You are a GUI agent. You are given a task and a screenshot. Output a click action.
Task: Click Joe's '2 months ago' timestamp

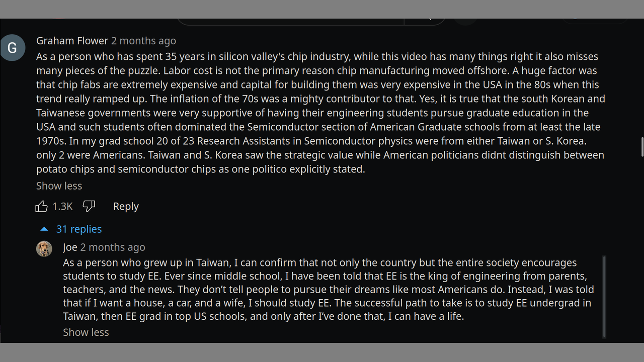pos(113,247)
